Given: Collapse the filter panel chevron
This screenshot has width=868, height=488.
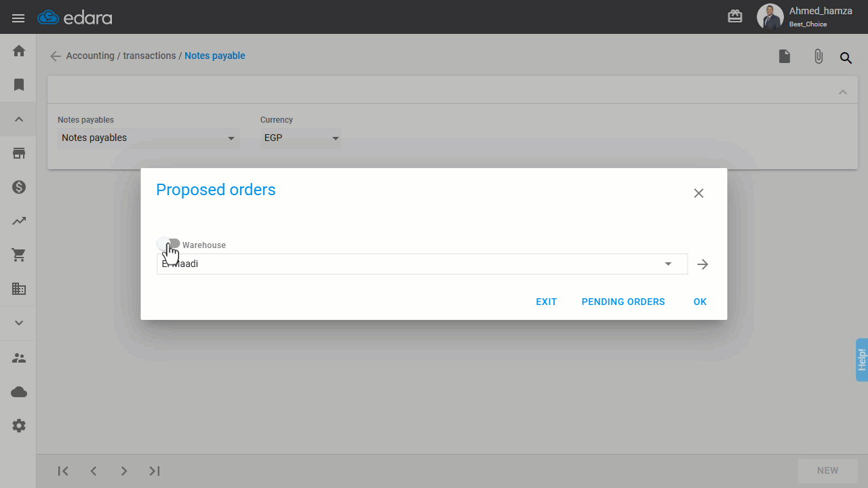Looking at the screenshot, I should coord(843,92).
